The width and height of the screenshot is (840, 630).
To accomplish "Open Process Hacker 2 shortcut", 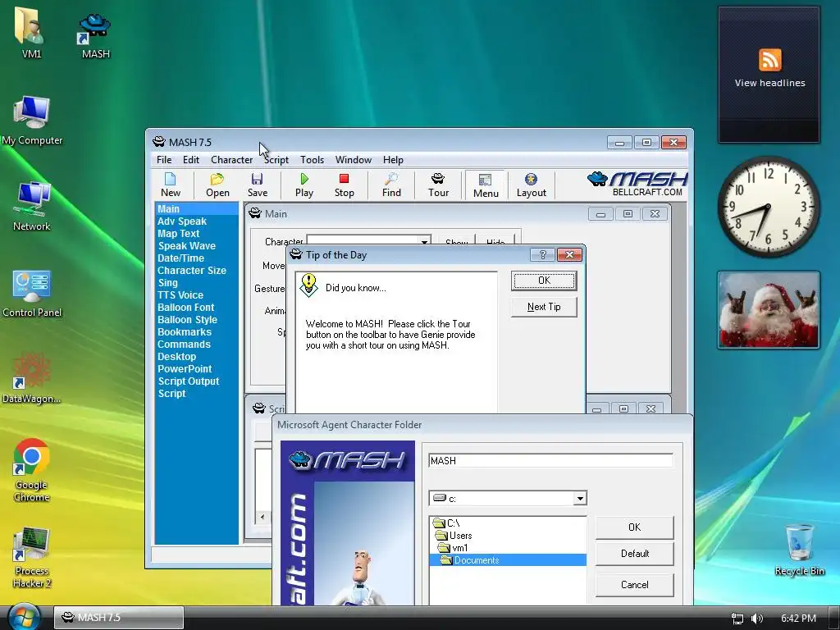I will [32, 557].
